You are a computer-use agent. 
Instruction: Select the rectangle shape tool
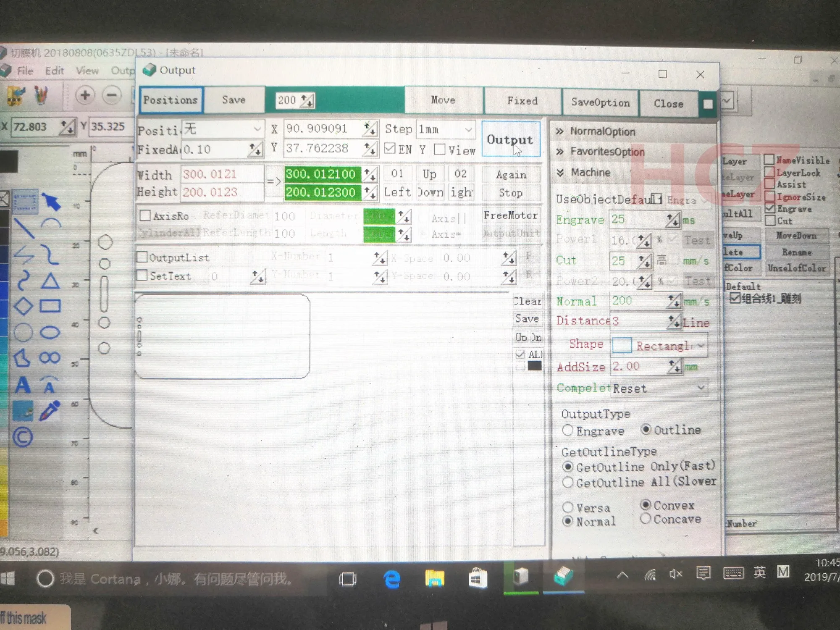[x=50, y=306]
